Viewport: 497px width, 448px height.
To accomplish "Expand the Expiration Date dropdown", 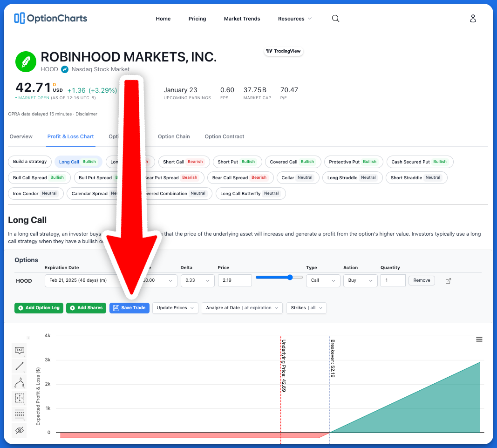I will coord(82,280).
